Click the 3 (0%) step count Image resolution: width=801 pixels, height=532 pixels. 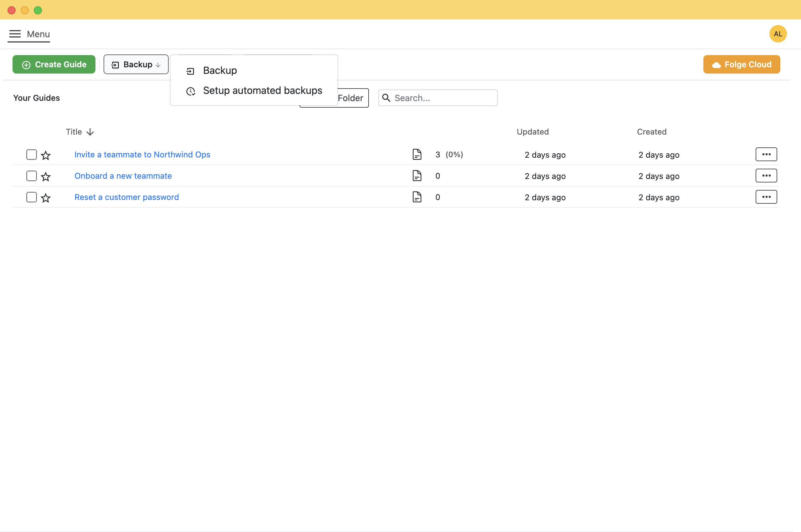point(449,155)
